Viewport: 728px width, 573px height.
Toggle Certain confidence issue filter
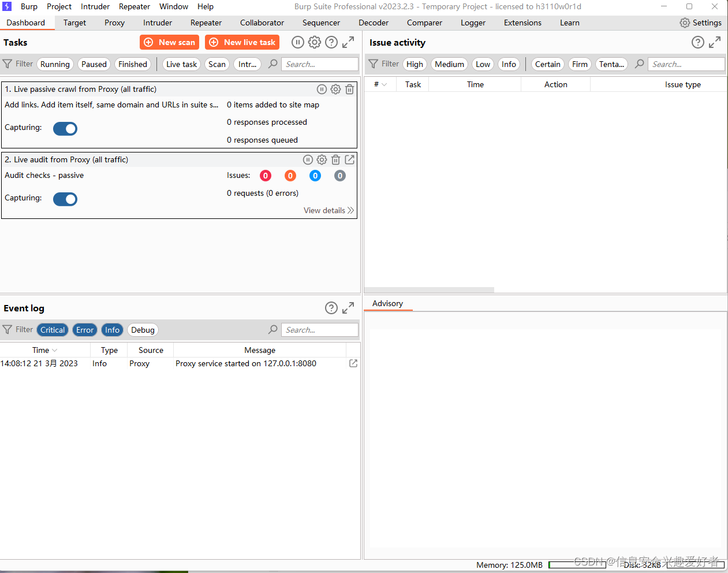pos(547,64)
